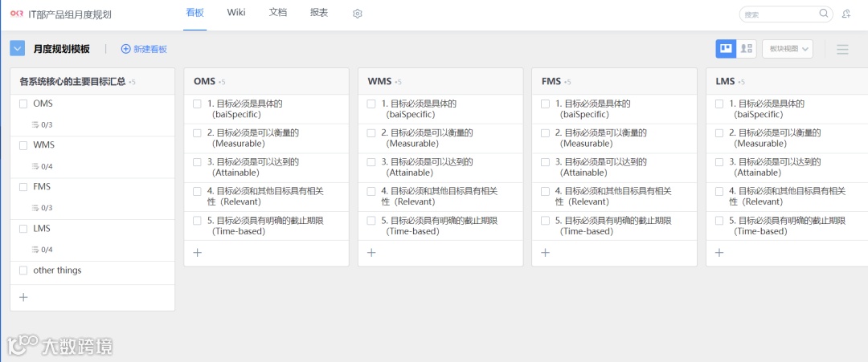Check LMS column's Time-based card
868x362 pixels.
pyautogui.click(x=719, y=221)
